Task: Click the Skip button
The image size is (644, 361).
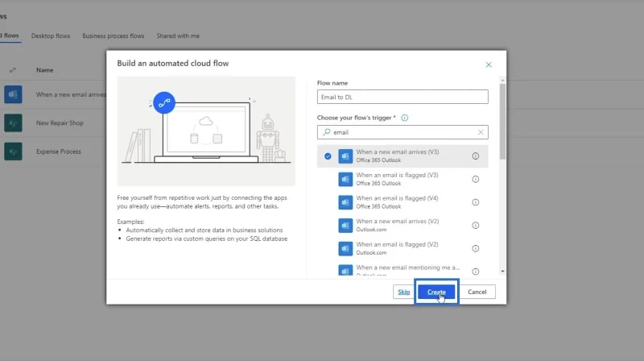Action: coord(404,292)
